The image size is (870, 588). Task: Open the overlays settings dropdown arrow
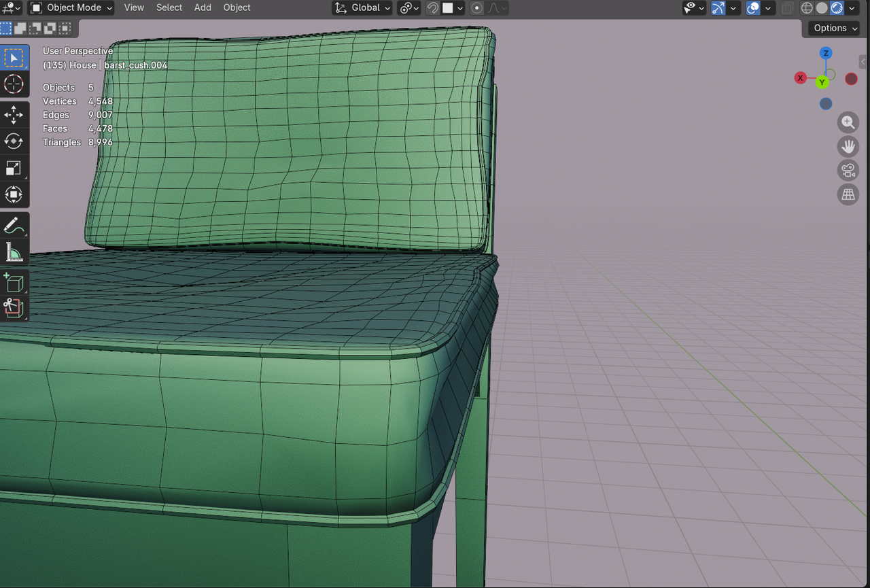[x=769, y=8]
